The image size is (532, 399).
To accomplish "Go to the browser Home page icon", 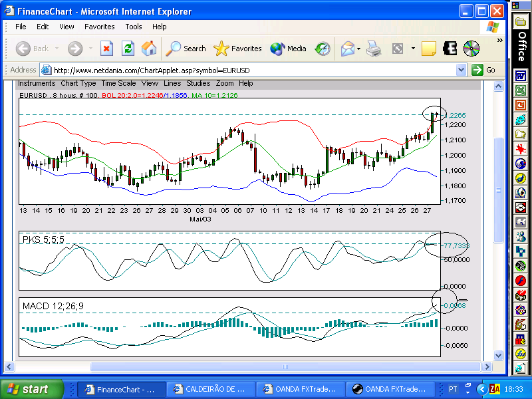I will 149,49.
